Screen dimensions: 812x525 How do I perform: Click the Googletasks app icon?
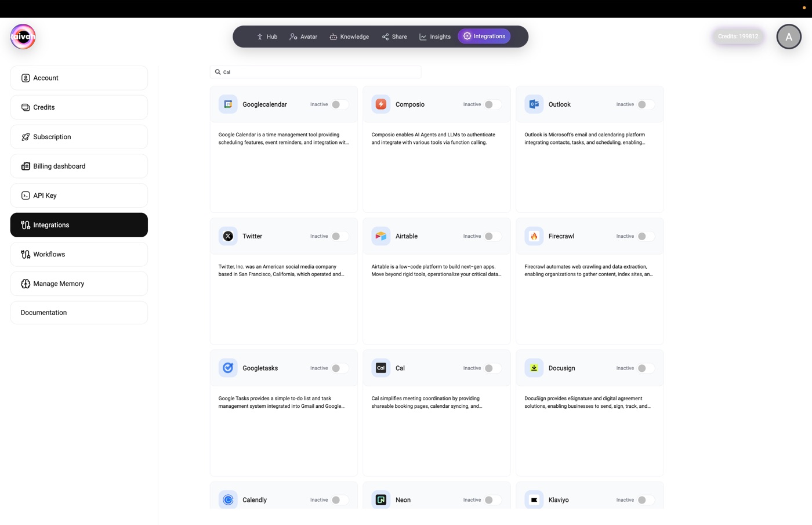pyautogui.click(x=228, y=368)
